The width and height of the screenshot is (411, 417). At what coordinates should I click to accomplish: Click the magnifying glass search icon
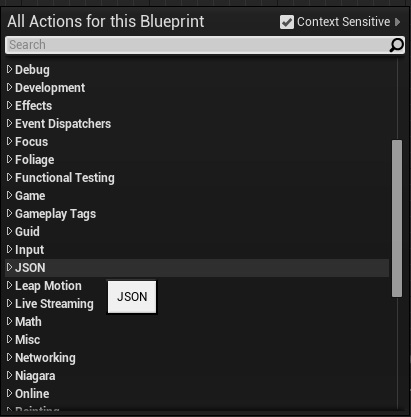[396, 45]
